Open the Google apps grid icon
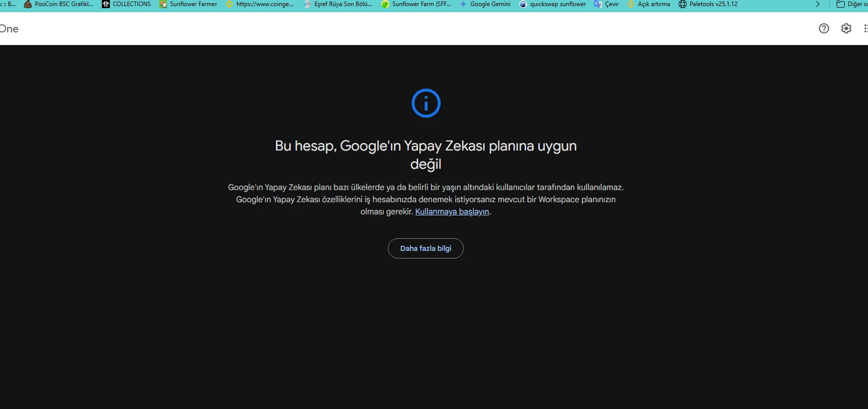This screenshot has width=868, height=409. (x=865, y=28)
